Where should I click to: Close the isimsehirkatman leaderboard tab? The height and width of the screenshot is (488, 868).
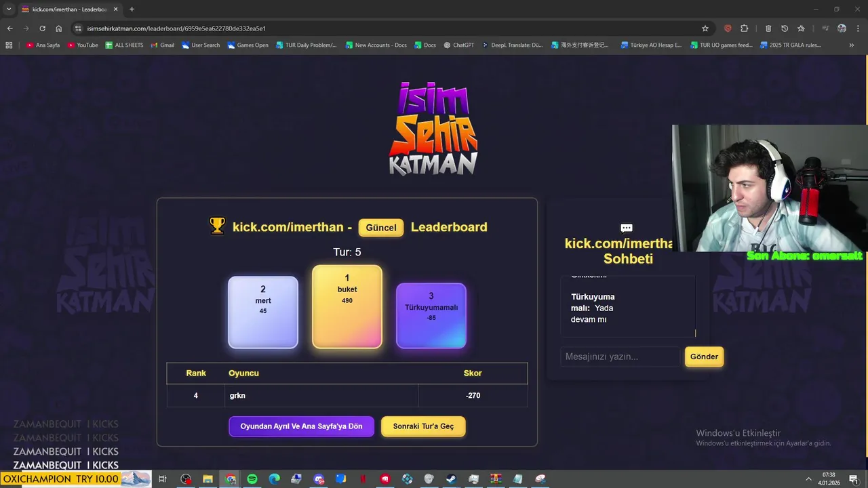pos(115,9)
